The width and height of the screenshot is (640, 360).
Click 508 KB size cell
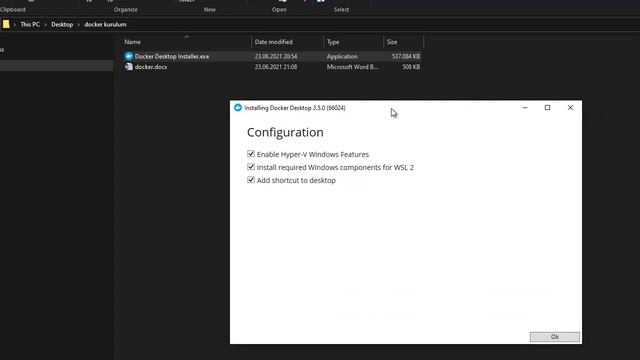tap(411, 67)
